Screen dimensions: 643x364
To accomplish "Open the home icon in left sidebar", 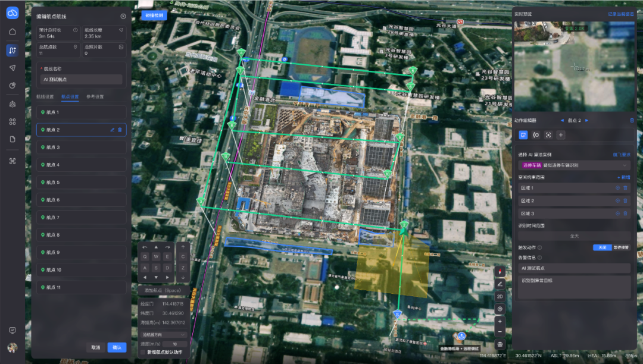I will [x=13, y=32].
